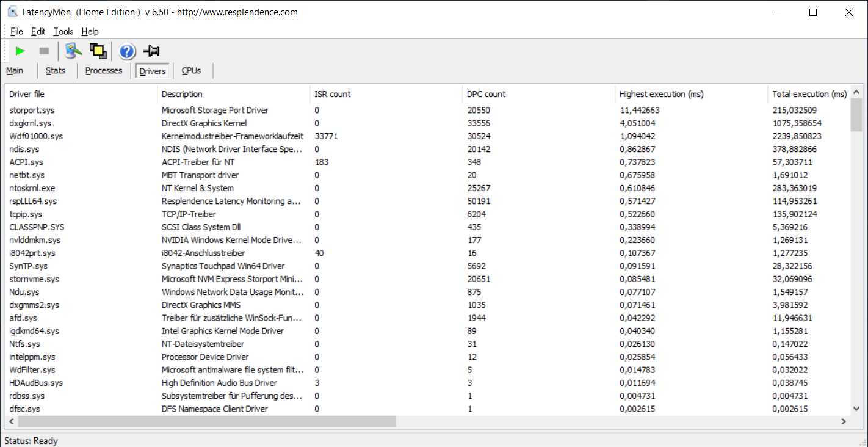Start the latency monitor with the green play icon
This screenshot has width=868, height=447.
20,51
